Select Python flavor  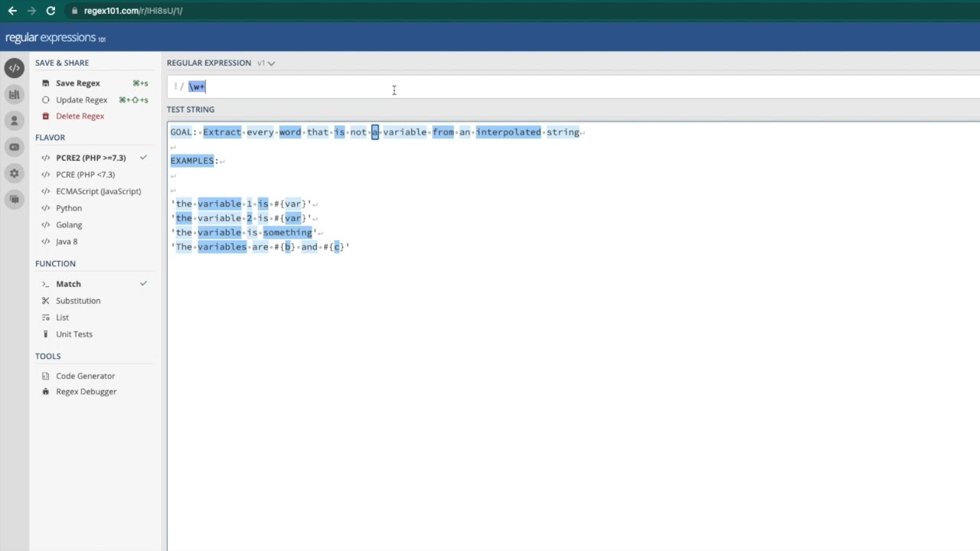coord(69,208)
